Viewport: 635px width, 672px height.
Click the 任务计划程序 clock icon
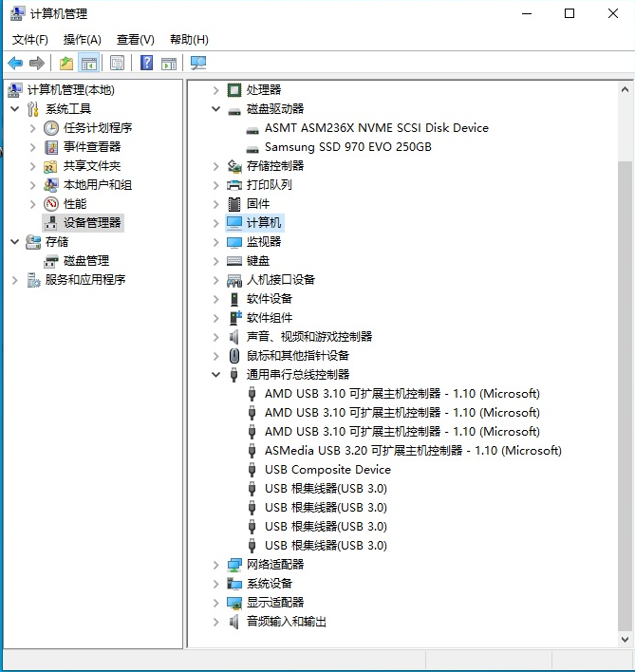[x=51, y=128]
